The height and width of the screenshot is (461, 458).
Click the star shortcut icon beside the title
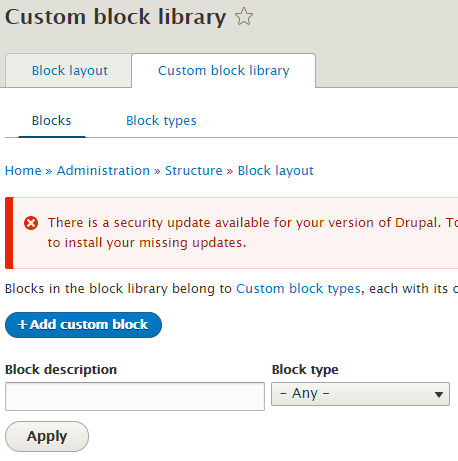pyautogui.click(x=244, y=16)
